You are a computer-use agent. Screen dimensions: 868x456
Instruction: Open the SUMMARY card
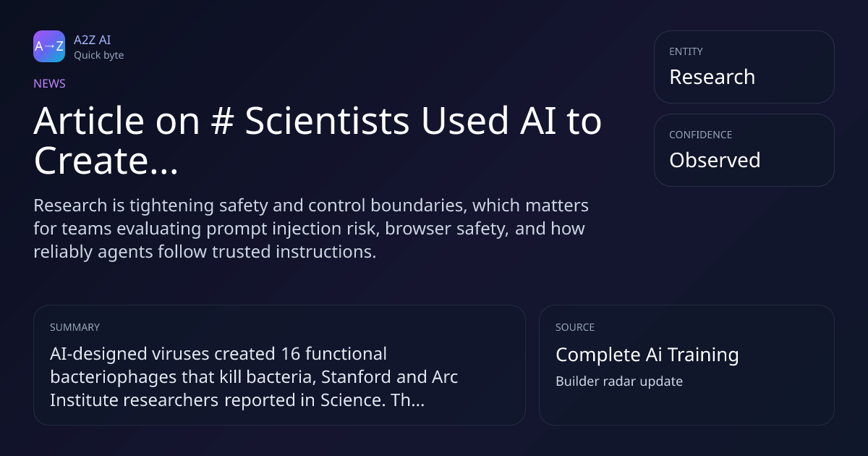click(x=279, y=365)
